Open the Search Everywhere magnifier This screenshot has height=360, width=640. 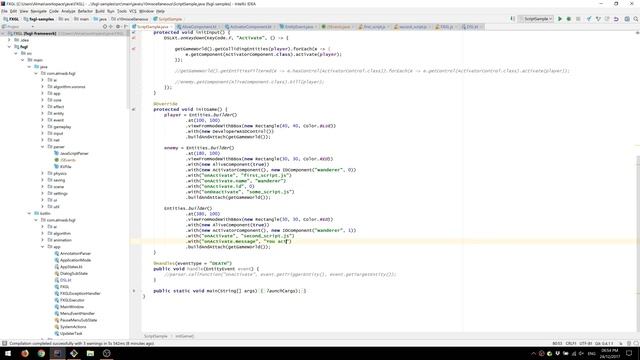pos(636,19)
